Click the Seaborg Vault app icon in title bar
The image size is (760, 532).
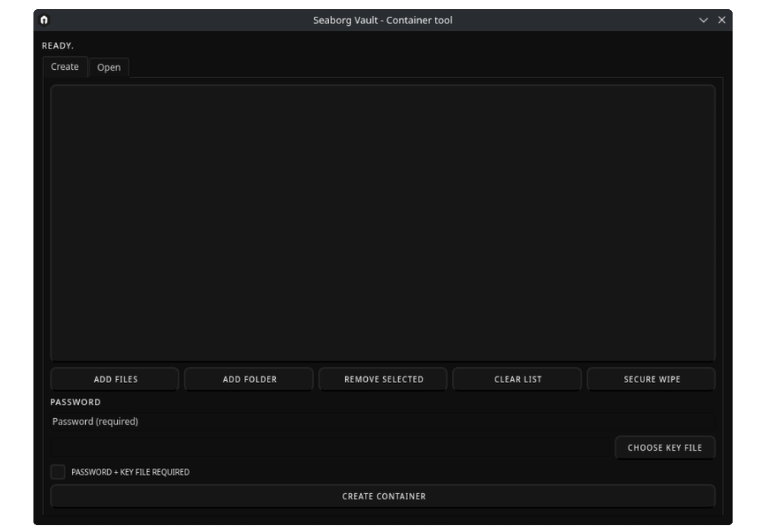[x=44, y=20]
